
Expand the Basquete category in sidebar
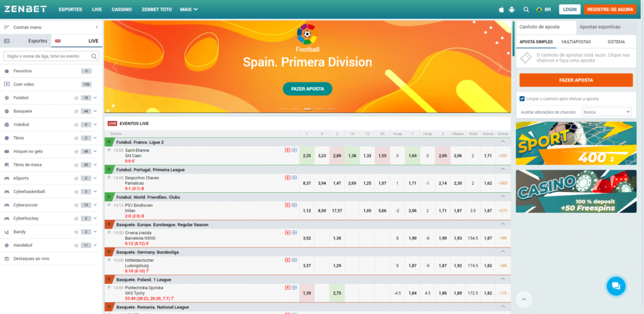(96, 111)
